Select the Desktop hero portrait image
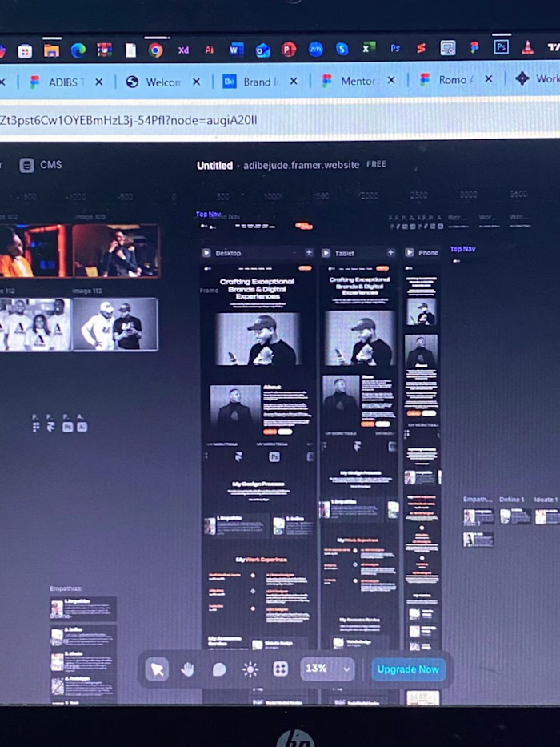 (x=258, y=339)
